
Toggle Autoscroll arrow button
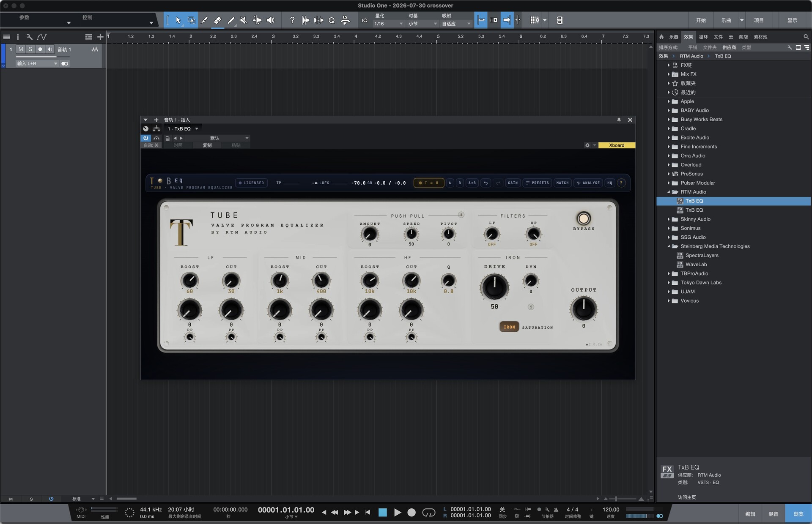point(507,20)
